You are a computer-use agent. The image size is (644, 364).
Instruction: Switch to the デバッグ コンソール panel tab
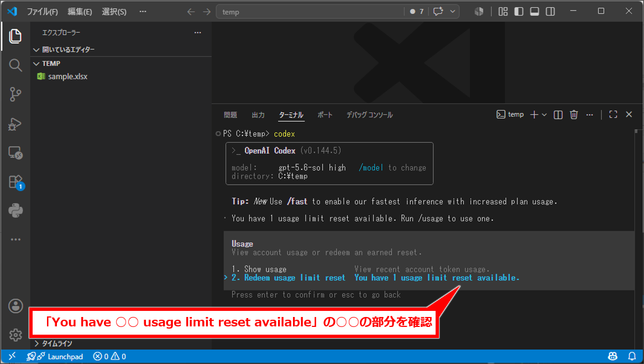pos(370,115)
